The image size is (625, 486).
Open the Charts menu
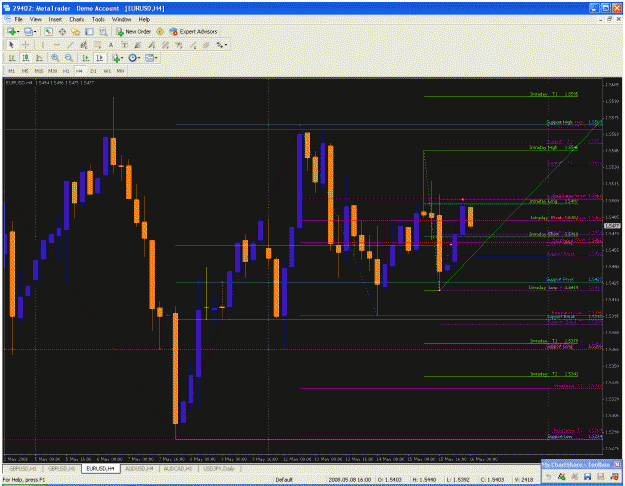[x=77, y=19]
